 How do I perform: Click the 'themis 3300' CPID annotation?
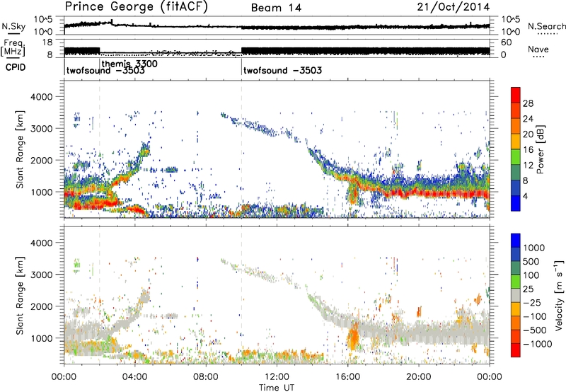[129, 64]
